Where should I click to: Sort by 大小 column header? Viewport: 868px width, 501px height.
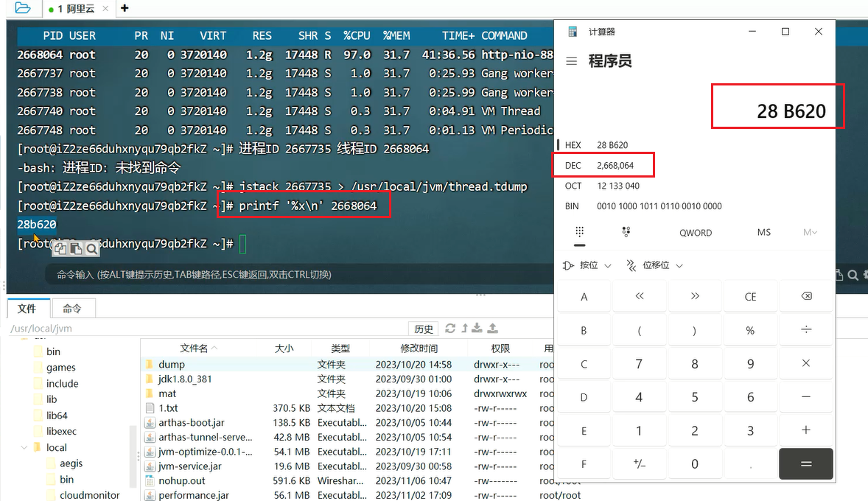284,348
